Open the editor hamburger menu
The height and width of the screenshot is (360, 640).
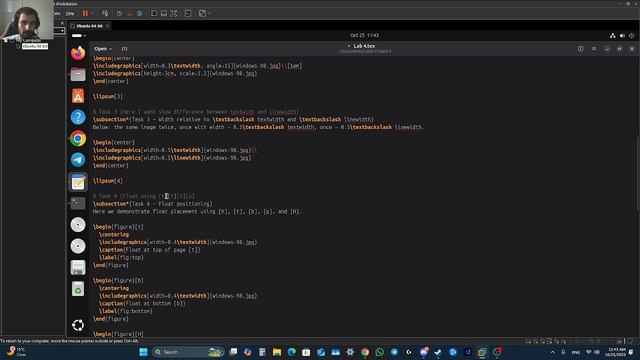tap(594, 49)
